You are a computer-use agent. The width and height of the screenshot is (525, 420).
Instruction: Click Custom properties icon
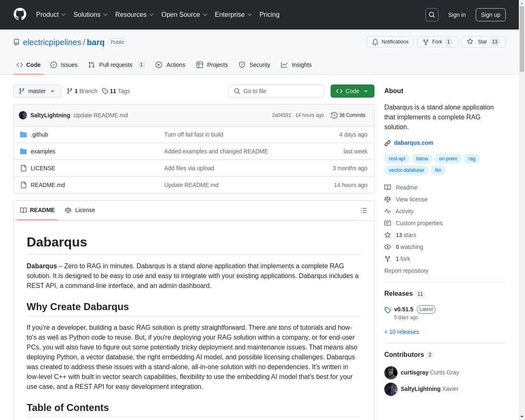[388, 223]
